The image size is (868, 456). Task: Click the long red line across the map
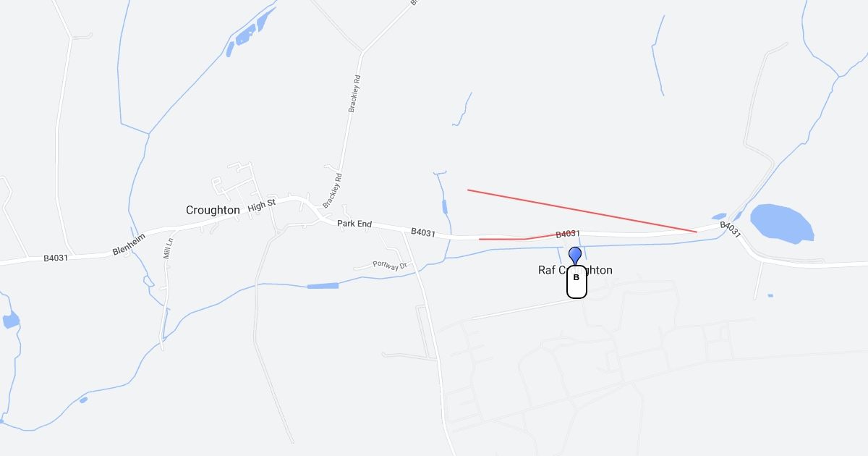pos(582,211)
